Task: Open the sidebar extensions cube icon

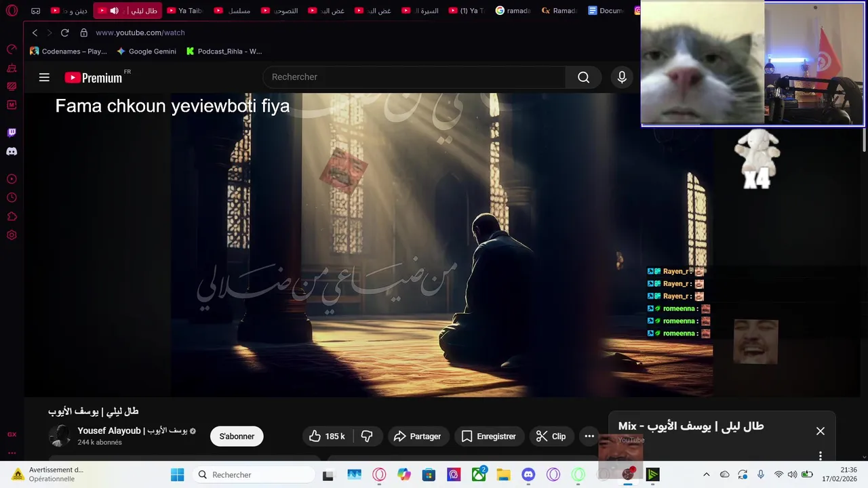Action: click(x=12, y=217)
